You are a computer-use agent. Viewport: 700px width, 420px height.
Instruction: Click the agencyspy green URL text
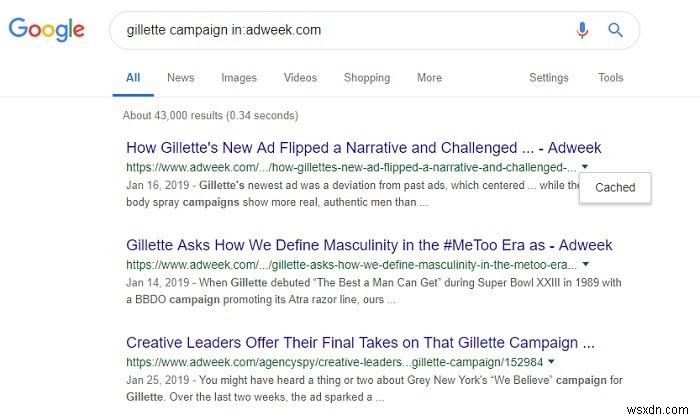334,361
